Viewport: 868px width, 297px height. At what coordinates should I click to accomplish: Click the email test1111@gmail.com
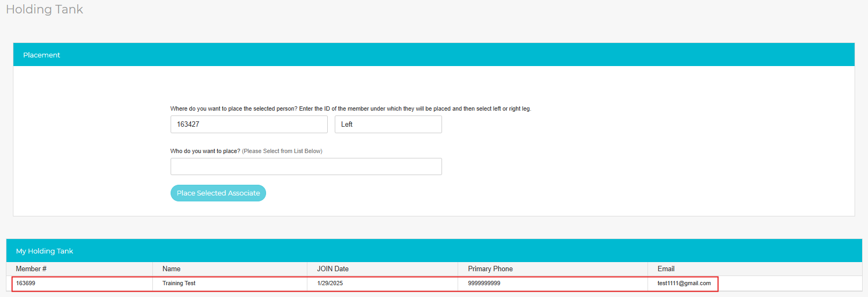click(x=684, y=283)
